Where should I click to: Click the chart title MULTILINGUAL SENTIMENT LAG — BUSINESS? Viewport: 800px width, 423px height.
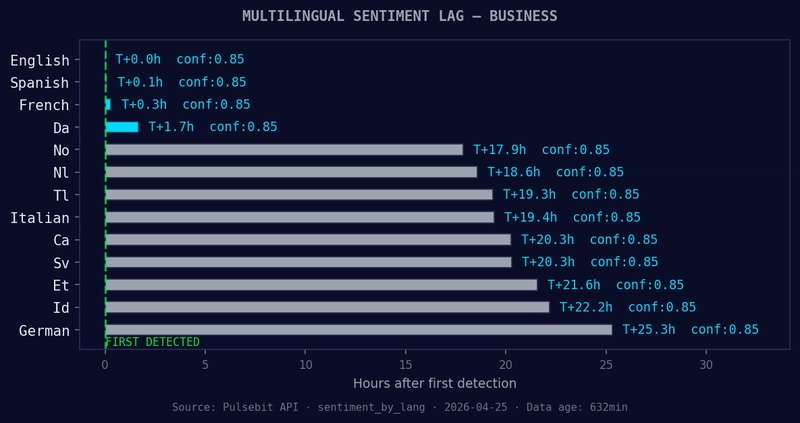click(x=399, y=16)
